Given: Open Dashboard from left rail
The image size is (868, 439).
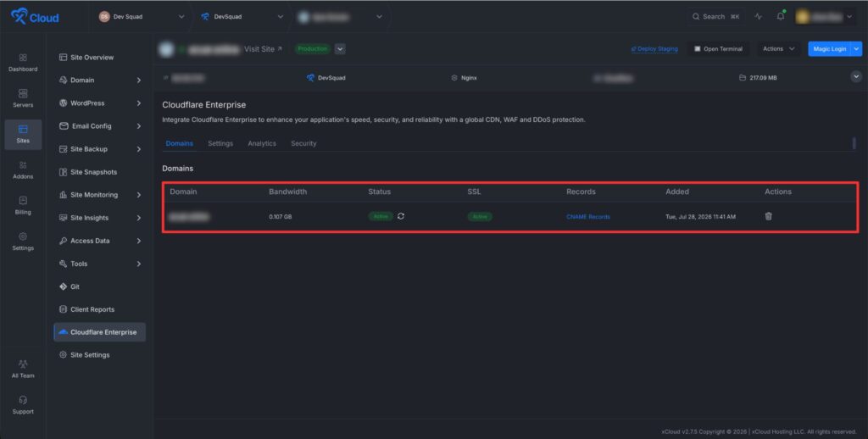Looking at the screenshot, I should pyautogui.click(x=23, y=63).
